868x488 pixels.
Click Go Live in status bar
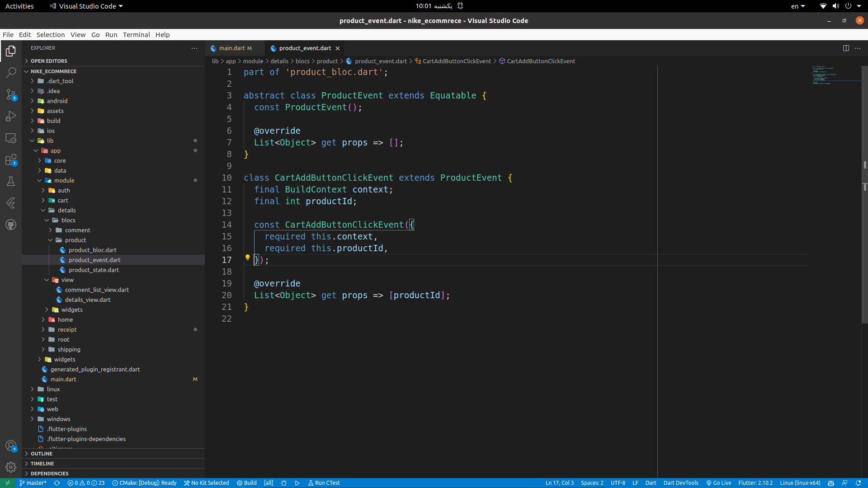tap(719, 483)
